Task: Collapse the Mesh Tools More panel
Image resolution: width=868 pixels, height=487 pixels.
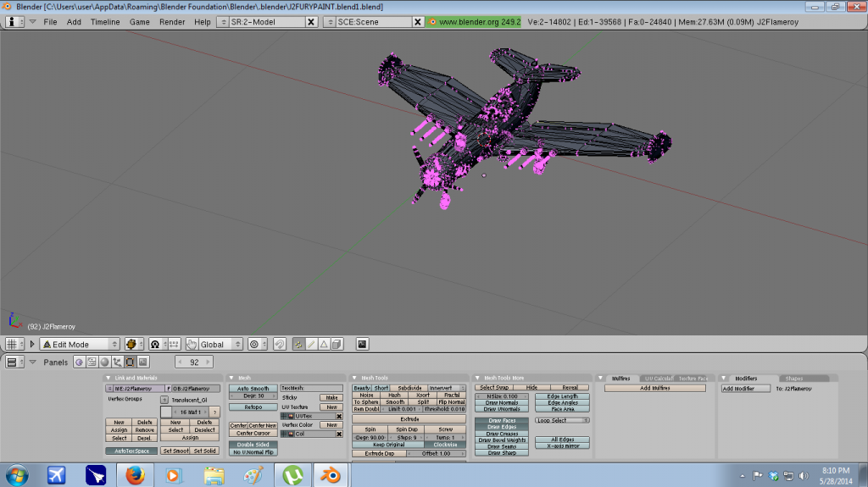Action: click(478, 378)
